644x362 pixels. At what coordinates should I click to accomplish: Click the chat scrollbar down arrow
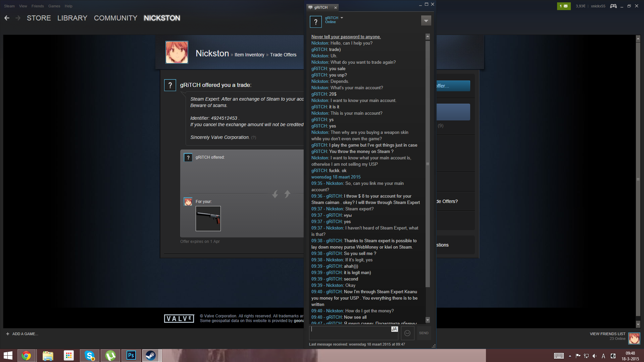428,320
